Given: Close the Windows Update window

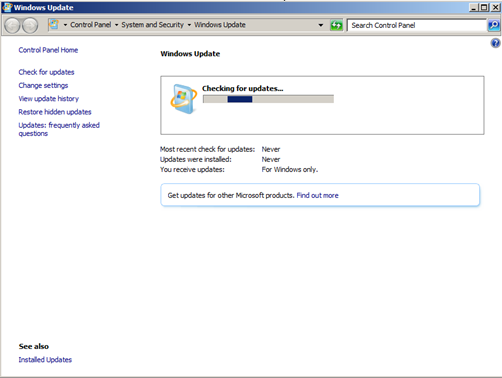Looking at the screenshot, I should coord(495,7).
